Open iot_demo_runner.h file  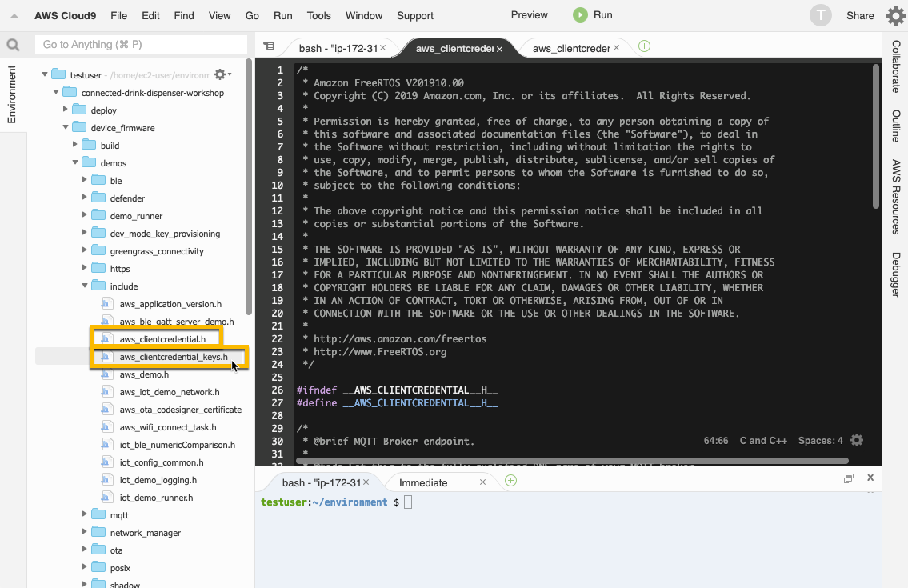[156, 498]
